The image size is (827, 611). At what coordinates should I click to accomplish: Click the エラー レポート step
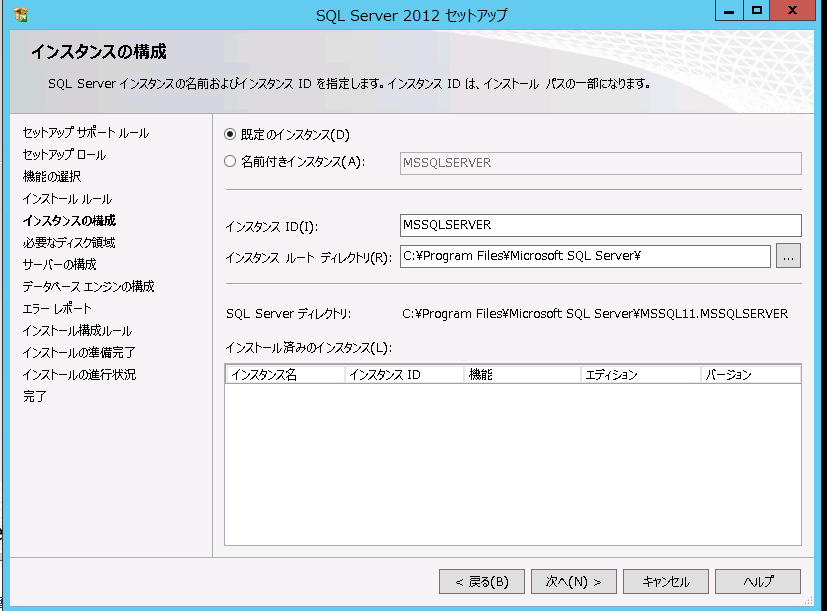pyautogui.click(x=57, y=308)
